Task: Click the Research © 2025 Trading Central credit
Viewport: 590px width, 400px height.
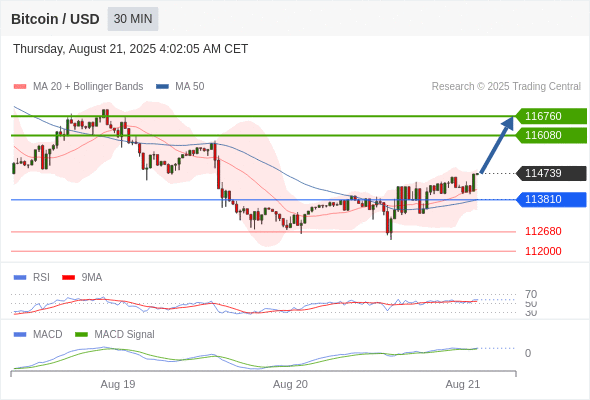Action: click(506, 87)
